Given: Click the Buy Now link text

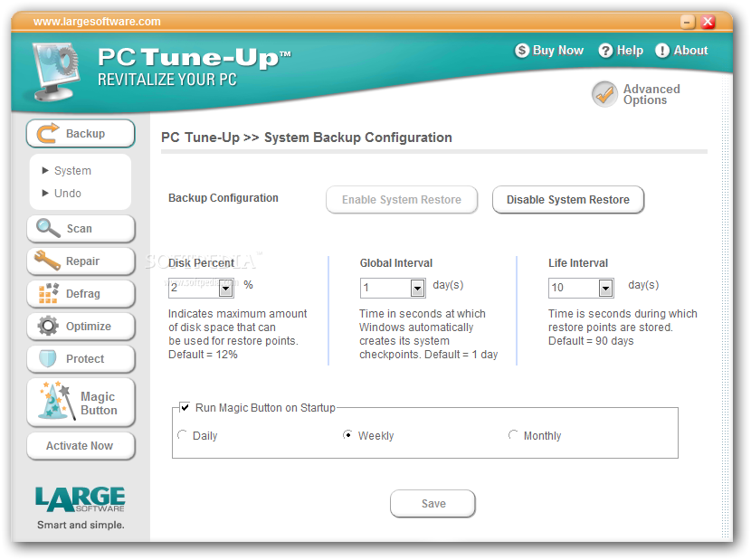Looking at the screenshot, I should 558,51.
